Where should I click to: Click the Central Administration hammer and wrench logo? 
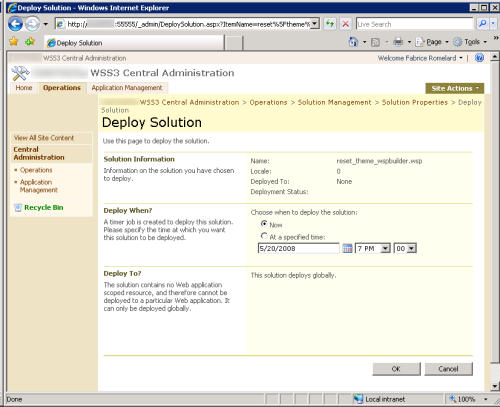[20, 72]
